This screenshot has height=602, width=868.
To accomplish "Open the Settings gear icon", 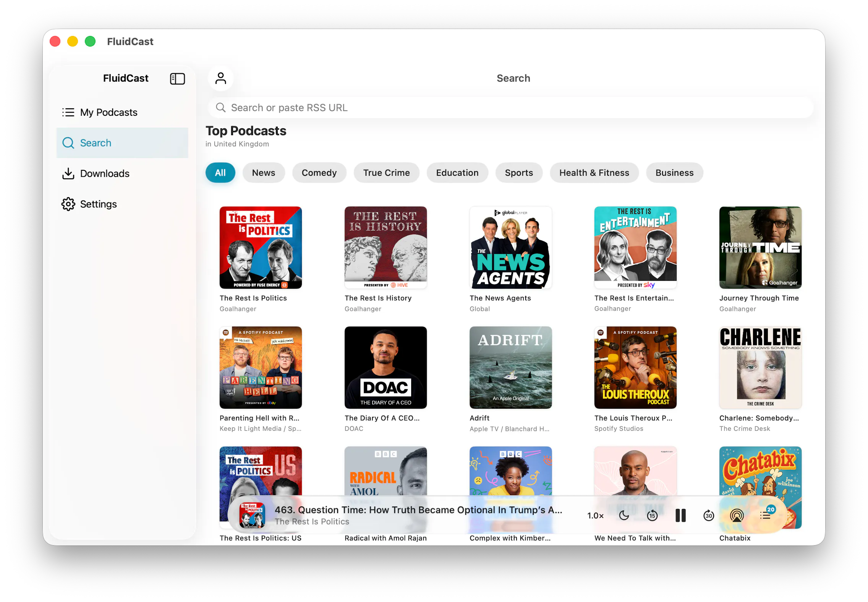I will click(x=68, y=204).
